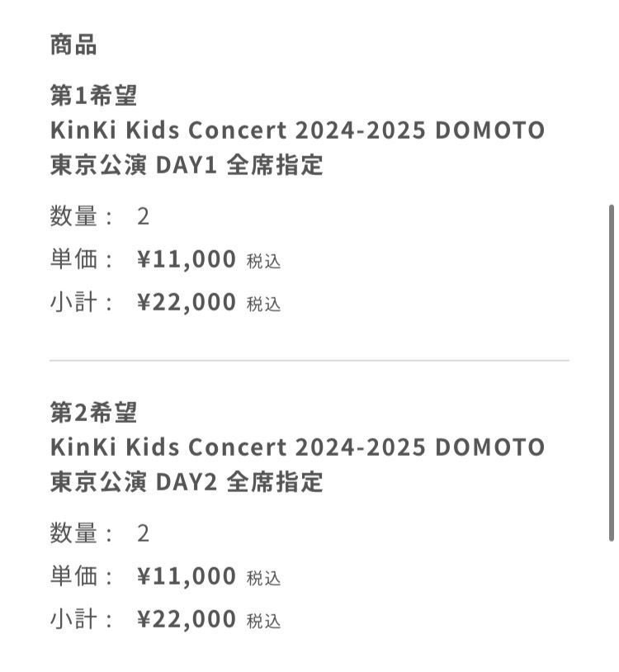Click 税込 beside the DAY2 subtotal
This screenshot has height=672, width=619.
pyautogui.click(x=263, y=621)
